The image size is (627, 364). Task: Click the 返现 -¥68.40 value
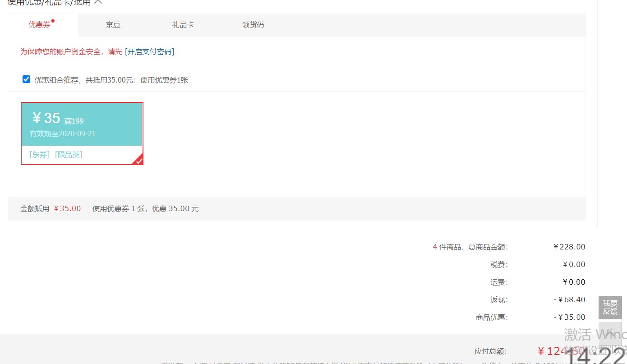tap(570, 299)
